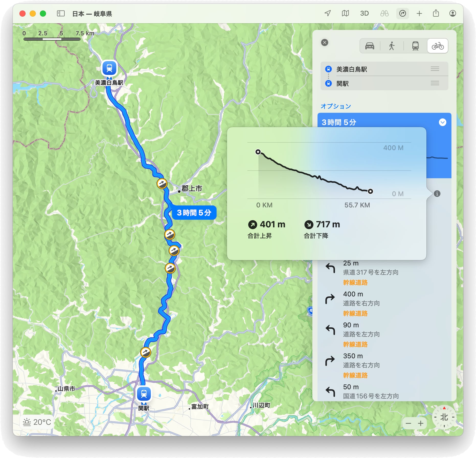Click the add plus icon in toolbar

419,13
